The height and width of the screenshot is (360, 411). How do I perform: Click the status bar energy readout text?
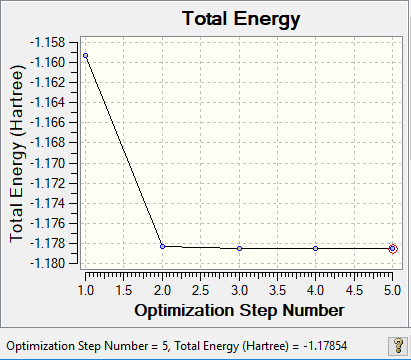coord(177,346)
